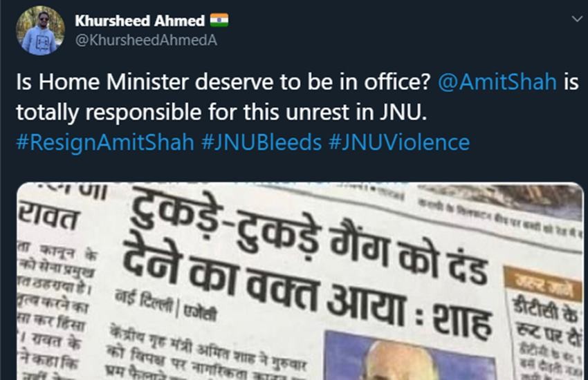The width and height of the screenshot is (588, 380).
Task: Open the Khursheed Ahmed display name link
Action: coord(139,21)
